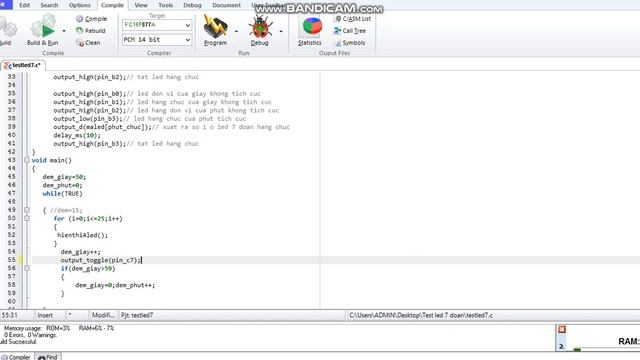The height and width of the screenshot is (360, 640).
Task: Click the output_toggle(pin_c7); line
Action: (100, 260)
